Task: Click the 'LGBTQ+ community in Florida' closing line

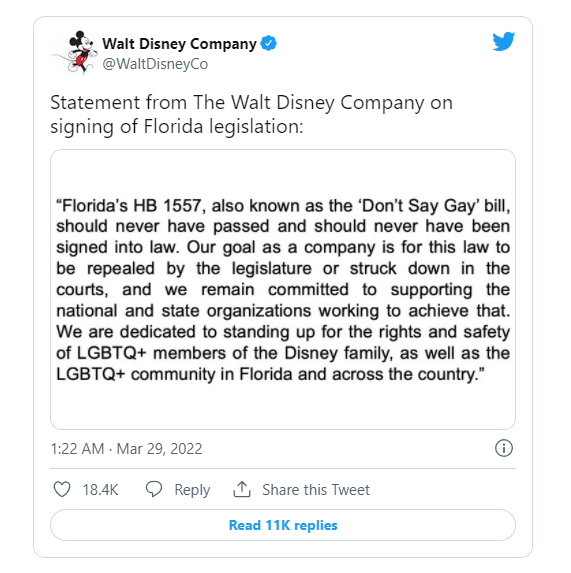Action: pos(270,375)
